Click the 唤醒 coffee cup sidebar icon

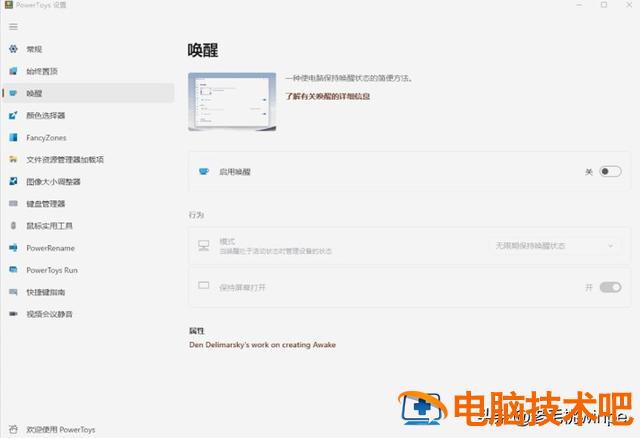coord(13,93)
